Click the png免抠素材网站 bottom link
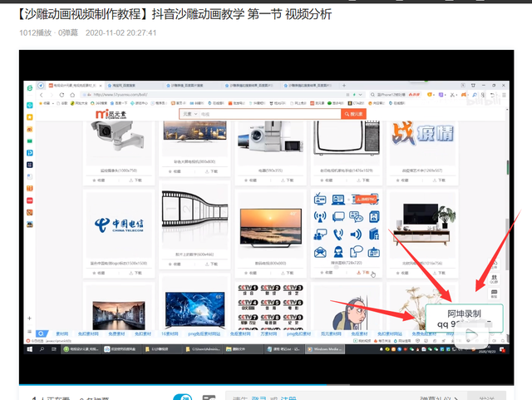Screen dimensions: 532x400 tap(204, 334)
